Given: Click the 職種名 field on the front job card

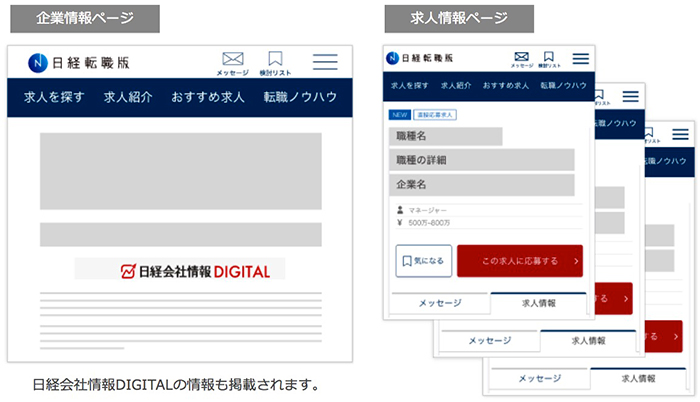Looking at the screenshot, I should [x=446, y=136].
